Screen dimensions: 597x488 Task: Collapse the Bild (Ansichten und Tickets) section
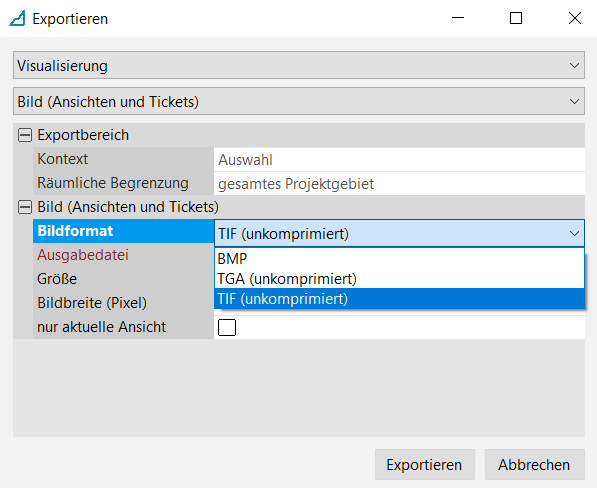pyautogui.click(x=25, y=207)
